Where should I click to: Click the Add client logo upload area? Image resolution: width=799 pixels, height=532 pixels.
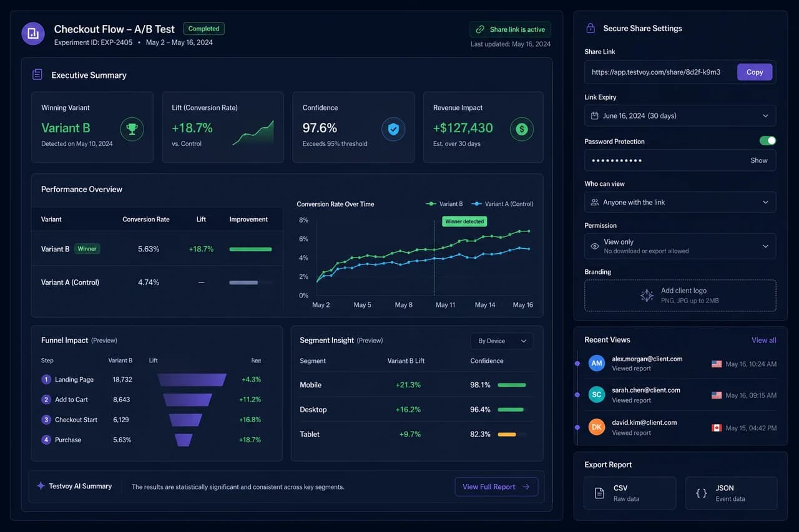pos(680,296)
